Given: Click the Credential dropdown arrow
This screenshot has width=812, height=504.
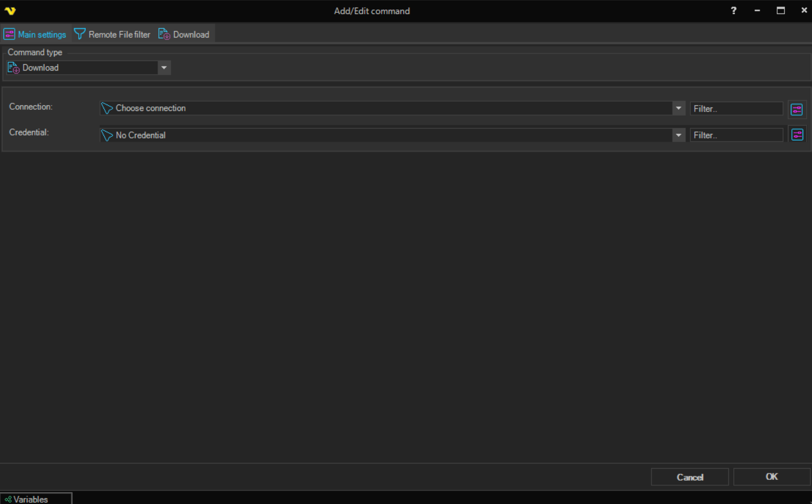Looking at the screenshot, I should pyautogui.click(x=679, y=135).
